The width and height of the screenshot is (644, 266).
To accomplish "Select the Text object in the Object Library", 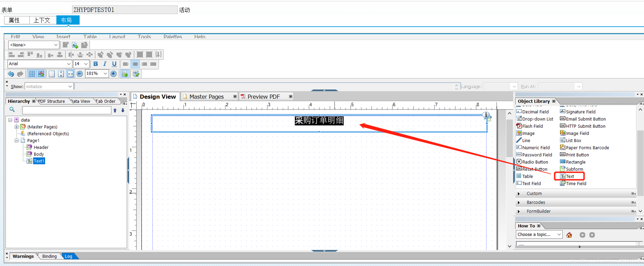I will (570, 176).
